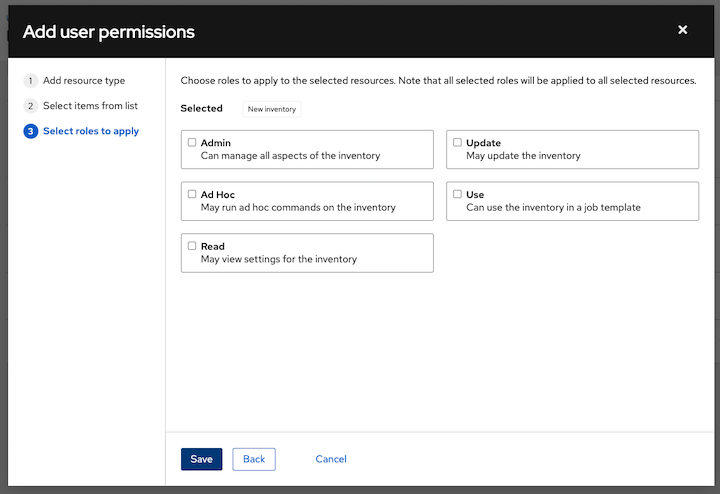
Task: Click 'May view settings for the inventory' text
Action: tap(279, 259)
